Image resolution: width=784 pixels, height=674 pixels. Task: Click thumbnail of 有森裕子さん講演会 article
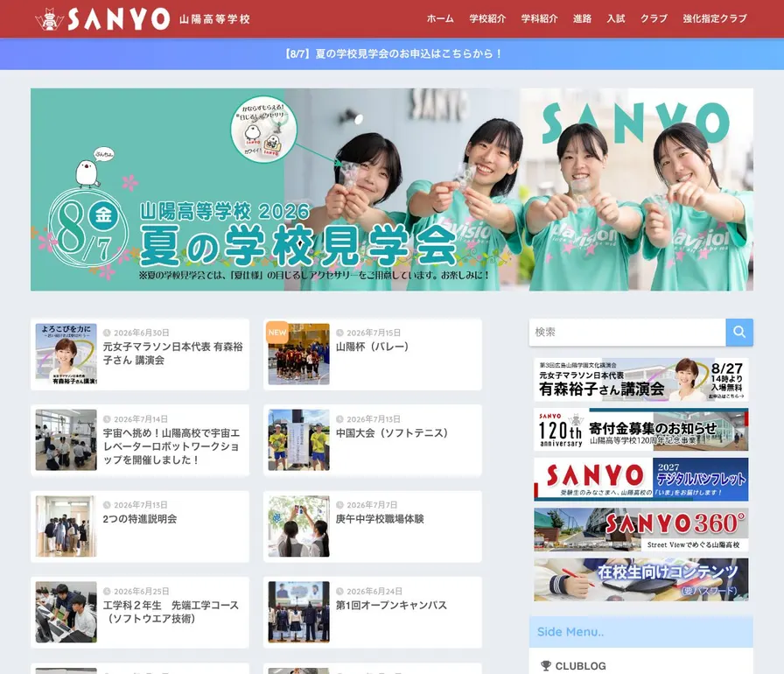coord(66,354)
